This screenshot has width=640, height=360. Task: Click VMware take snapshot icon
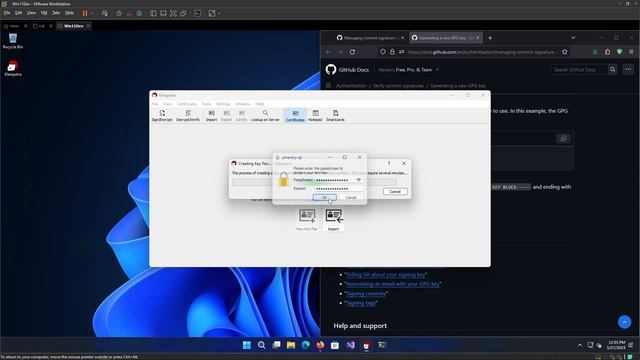point(119,13)
